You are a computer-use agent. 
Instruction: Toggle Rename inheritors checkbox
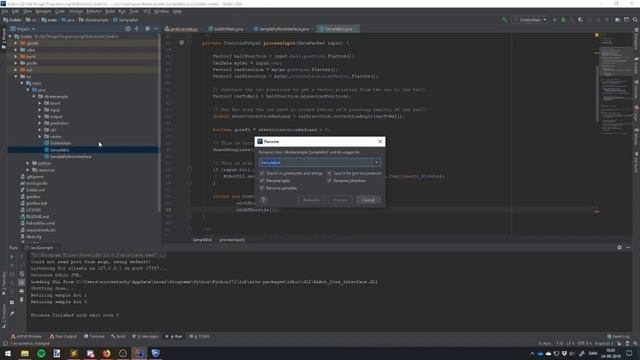329,180
